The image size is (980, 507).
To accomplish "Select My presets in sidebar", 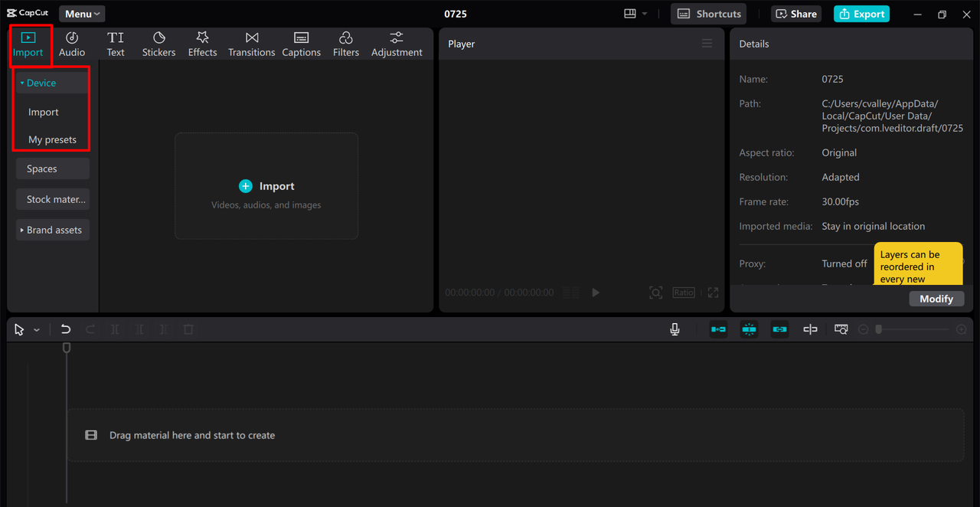I will click(52, 139).
